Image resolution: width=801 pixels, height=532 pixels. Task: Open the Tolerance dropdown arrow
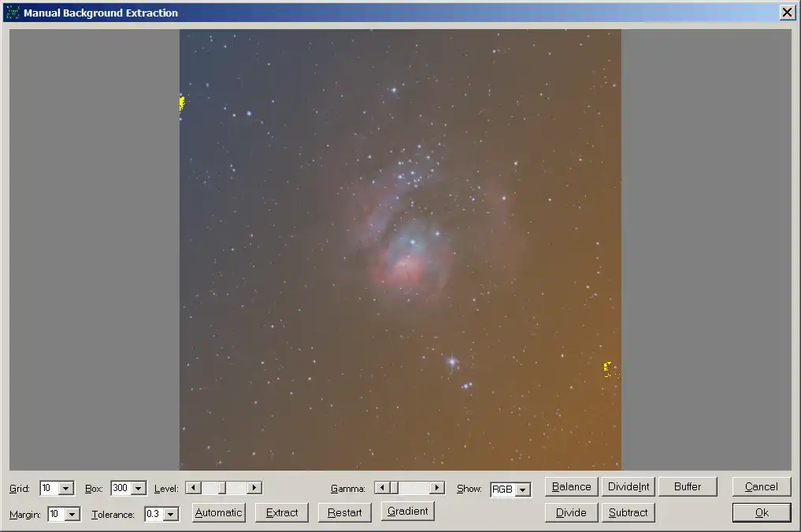click(x=171, y=514)
